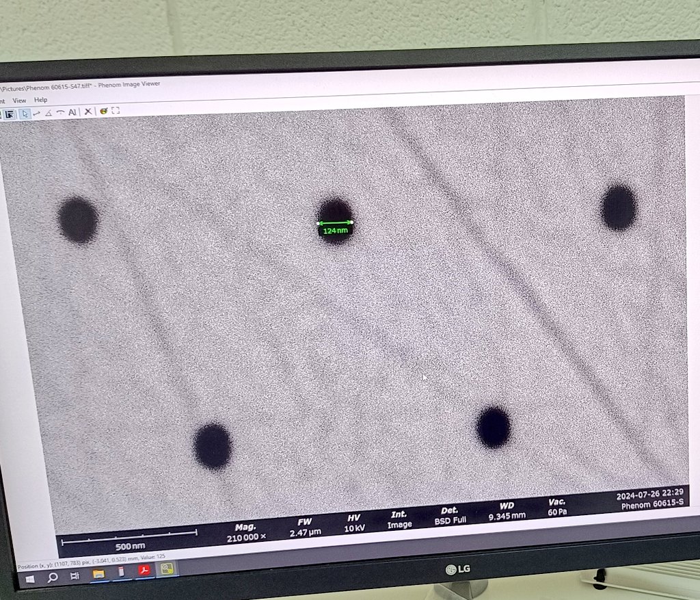Image resolution: width=700 pixels, height=600 pixels.
Task: Click the 500 nm scale bar label
Action: click(x=130, y=547)
